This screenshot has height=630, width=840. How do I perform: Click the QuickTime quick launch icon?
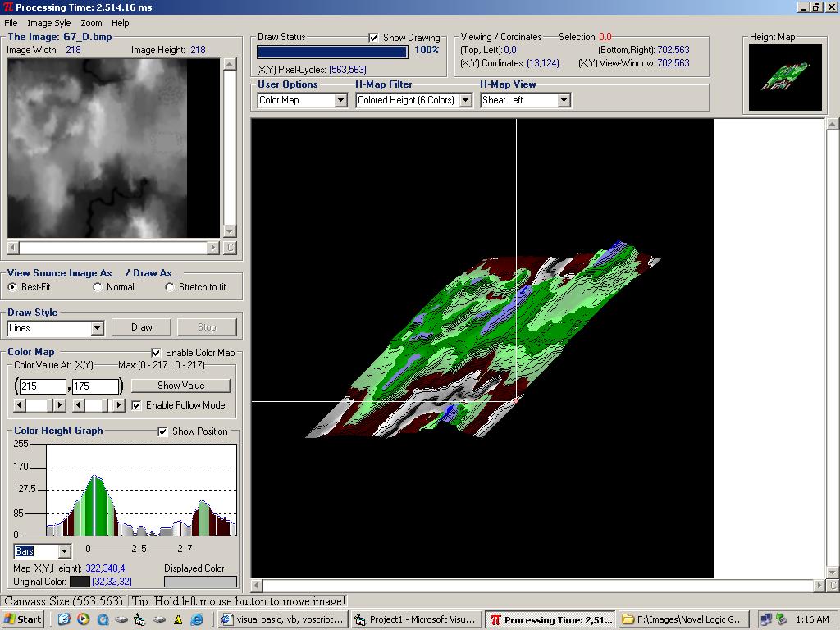[x=102, y=620]
